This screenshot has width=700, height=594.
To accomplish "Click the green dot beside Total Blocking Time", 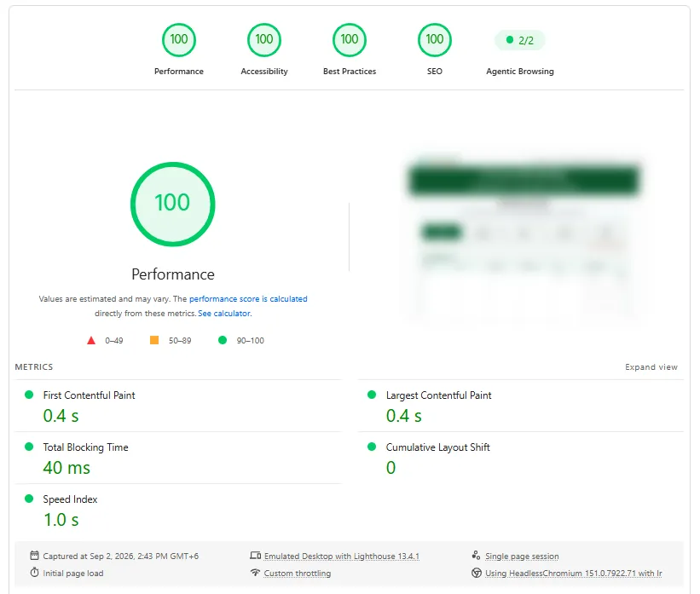I will pyautogui.click(x=29, y=447).
